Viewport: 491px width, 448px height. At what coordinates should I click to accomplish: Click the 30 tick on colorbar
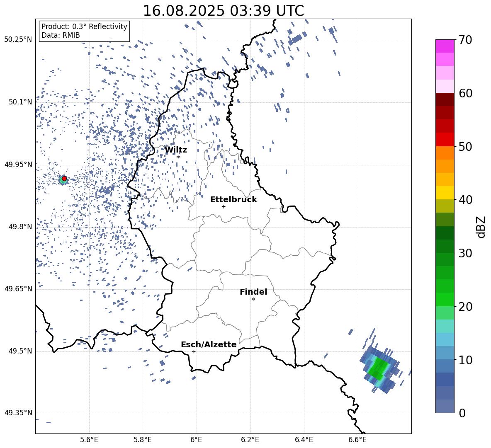pyautogui.click(x=465, y=253)
